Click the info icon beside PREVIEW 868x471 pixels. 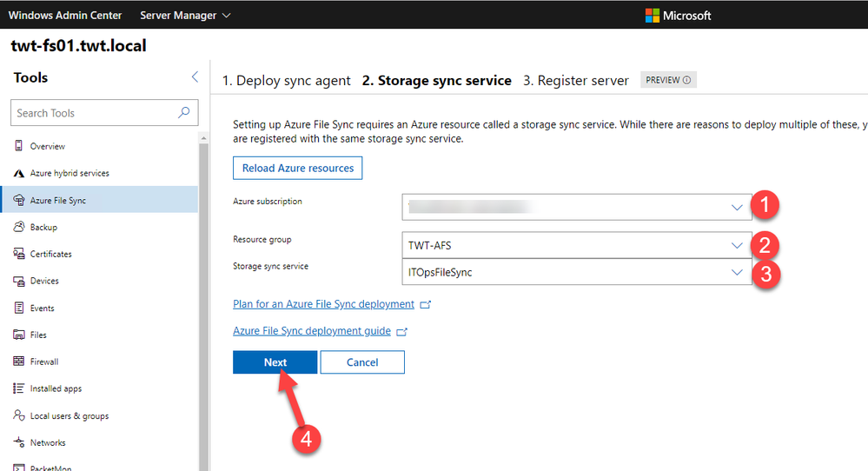686,80
